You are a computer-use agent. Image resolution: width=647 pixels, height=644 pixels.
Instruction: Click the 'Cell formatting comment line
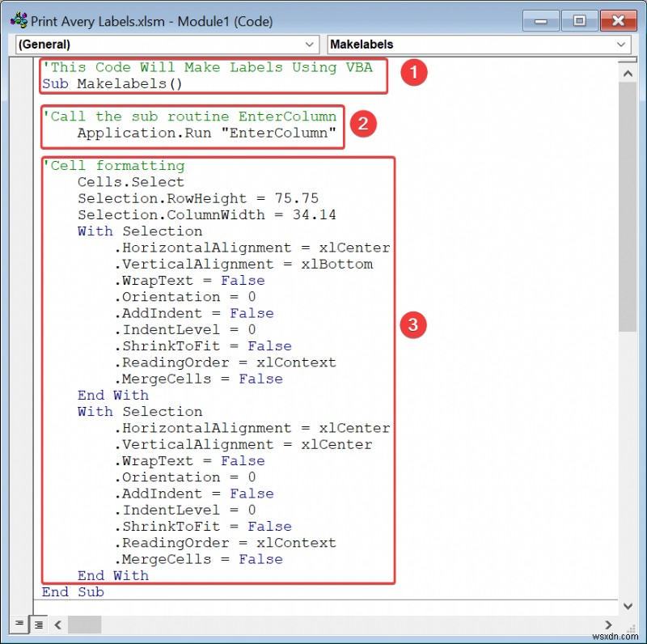point(109,165)
